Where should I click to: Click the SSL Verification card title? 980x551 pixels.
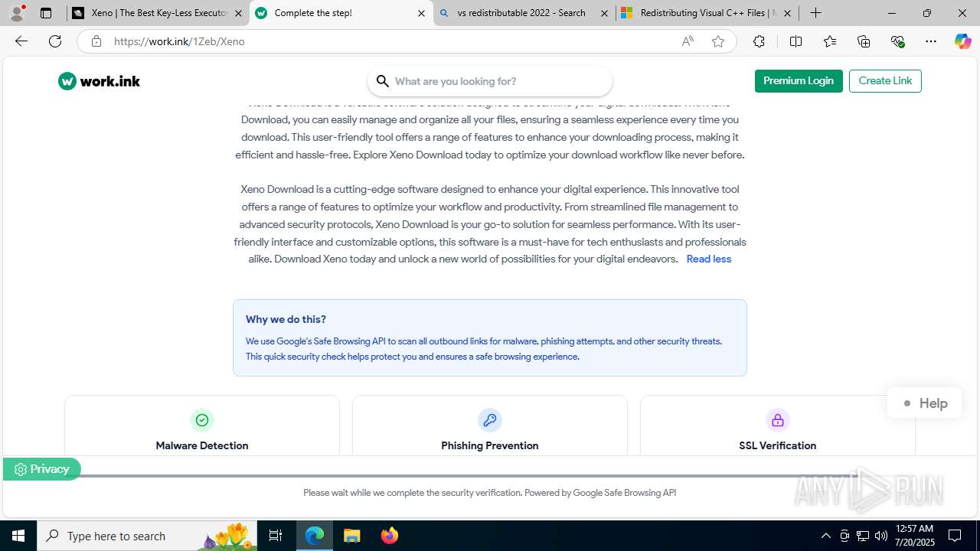pyautogui.click(x=778, y=445)
